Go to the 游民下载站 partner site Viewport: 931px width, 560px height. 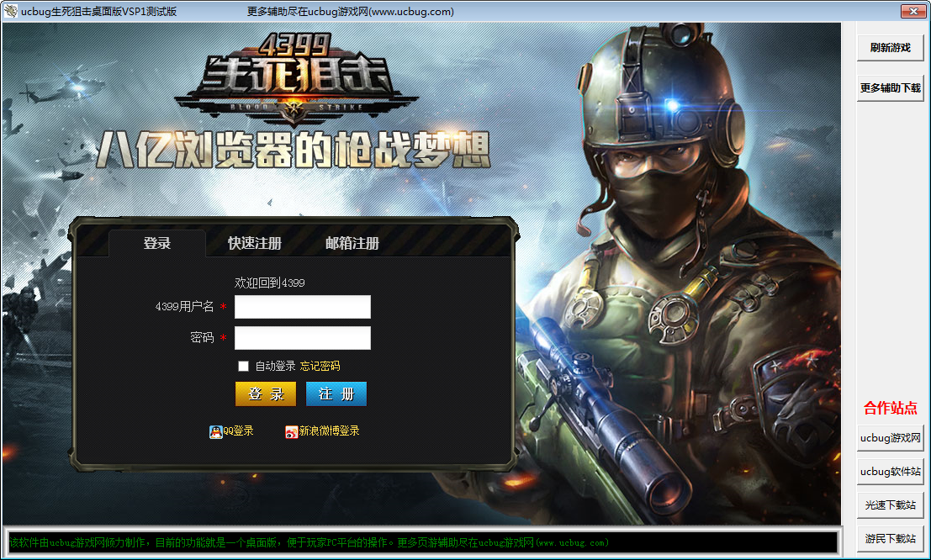[x=890, y=539]
